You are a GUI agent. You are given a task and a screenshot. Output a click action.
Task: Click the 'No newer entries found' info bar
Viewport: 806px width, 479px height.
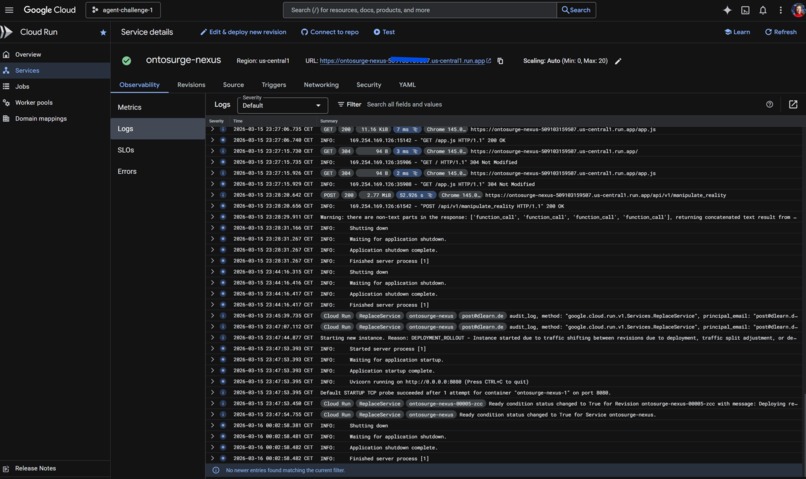pos(505,470)
